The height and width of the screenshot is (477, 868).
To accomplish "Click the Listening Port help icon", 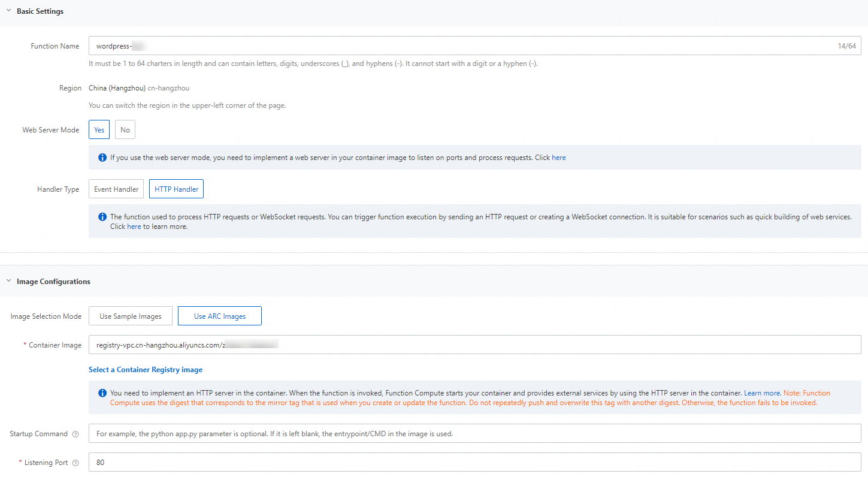I will pos(75,463).
